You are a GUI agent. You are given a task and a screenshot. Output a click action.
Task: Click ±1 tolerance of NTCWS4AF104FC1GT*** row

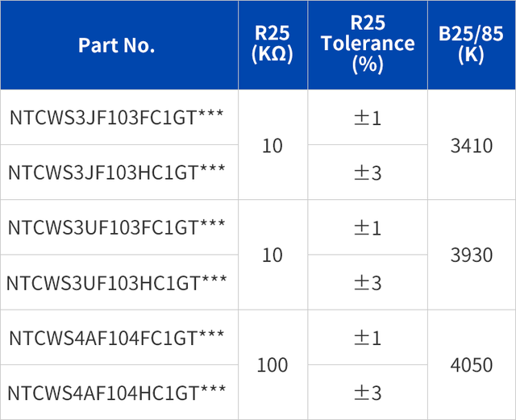point(368,337)
